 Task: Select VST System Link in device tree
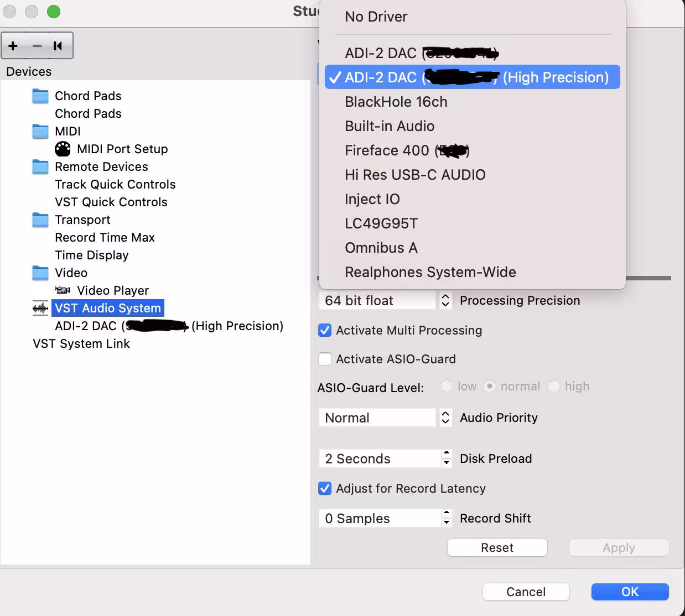81,344
